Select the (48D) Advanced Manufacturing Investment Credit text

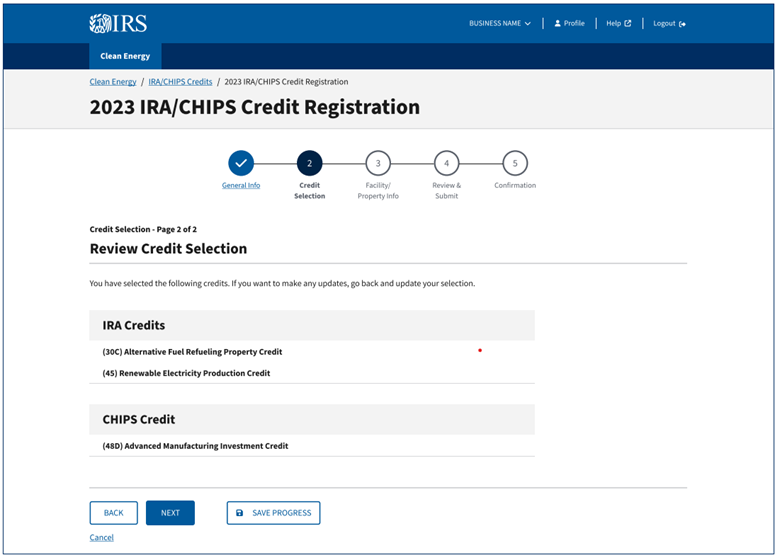coord(195,446)
